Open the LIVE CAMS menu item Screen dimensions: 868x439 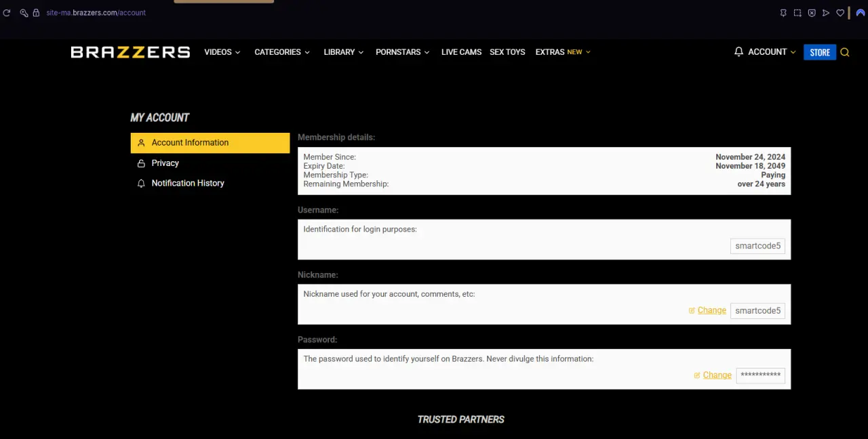(461, 52)
